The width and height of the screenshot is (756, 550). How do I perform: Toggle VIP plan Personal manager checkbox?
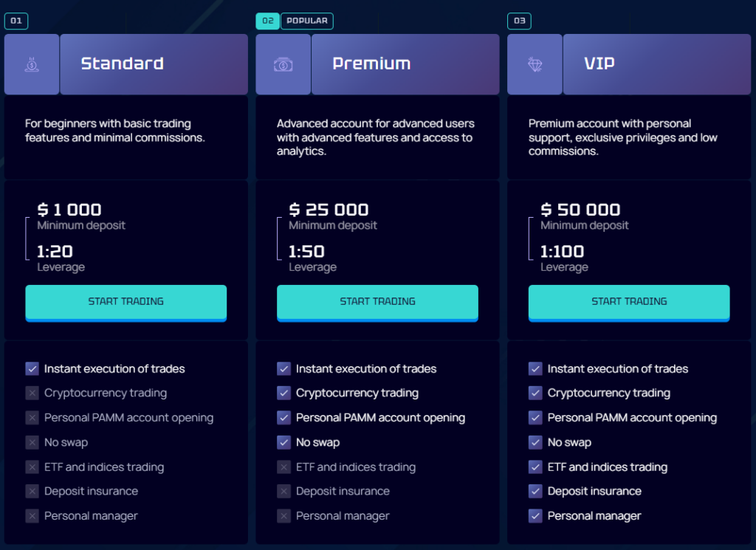point(535,516)
